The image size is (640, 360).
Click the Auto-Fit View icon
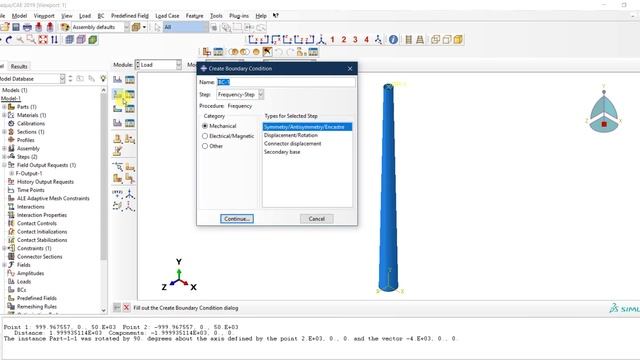tap(43, 40)
